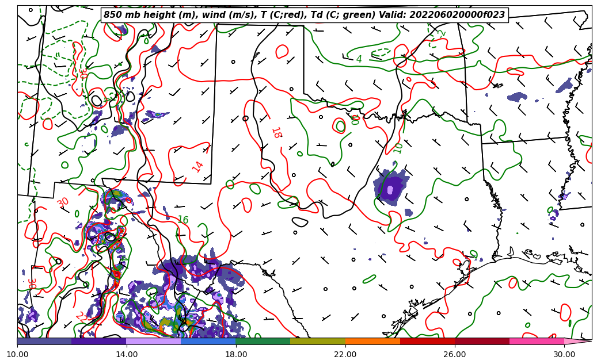Select the green 18–20 colorbar segment
The height and width of the screenshot is (364, 597).
263,341
